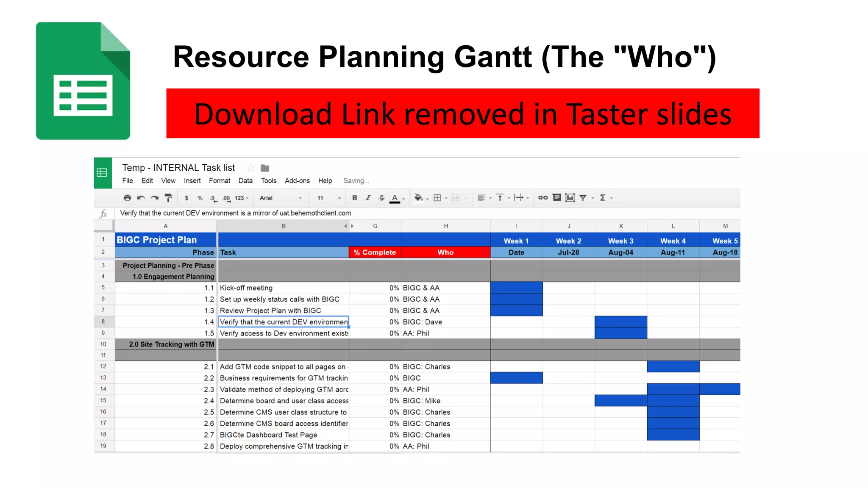This screenshot has height=488, width=868.
Task: Open the Data menu
Action: click(x=245, y=181)
